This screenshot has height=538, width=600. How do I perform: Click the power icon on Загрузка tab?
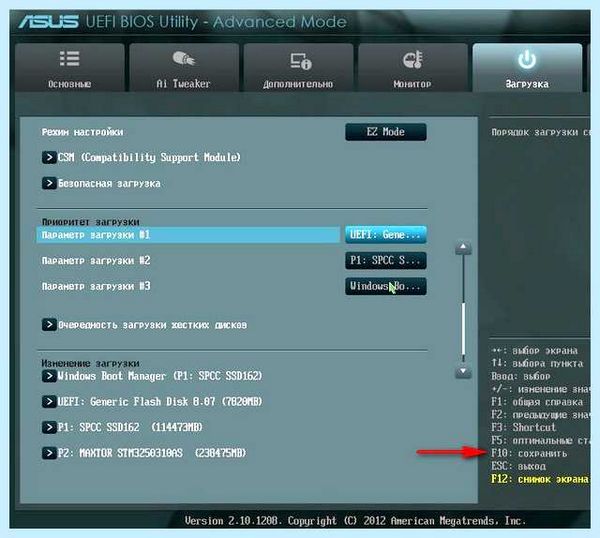tap(527, 59)
